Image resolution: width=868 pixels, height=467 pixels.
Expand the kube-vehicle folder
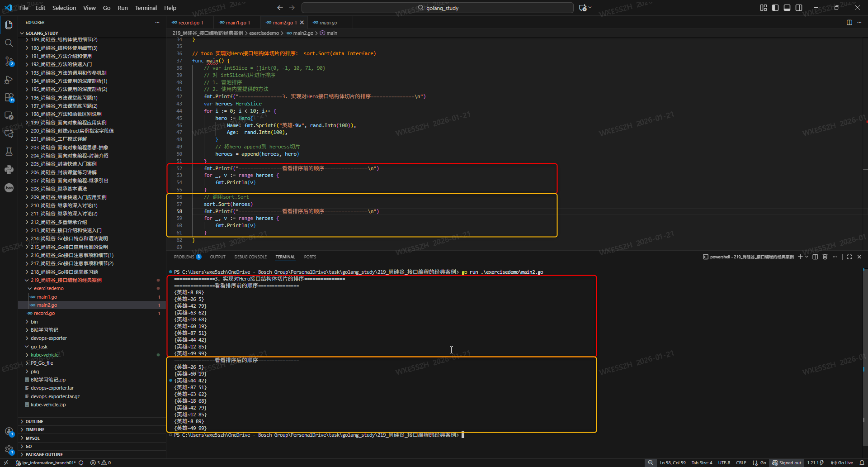(45, 355)
